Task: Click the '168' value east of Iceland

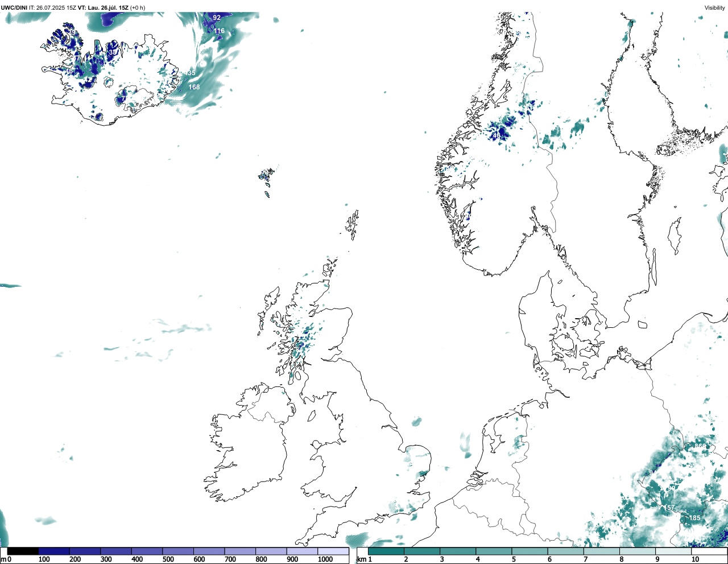Action: coord(194,87)
